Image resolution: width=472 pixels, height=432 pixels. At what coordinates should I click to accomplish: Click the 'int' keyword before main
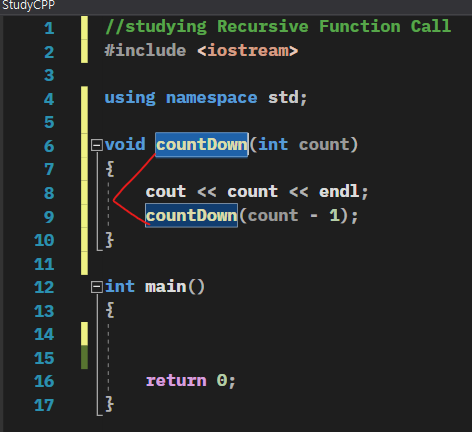click(x=120, y=287)
